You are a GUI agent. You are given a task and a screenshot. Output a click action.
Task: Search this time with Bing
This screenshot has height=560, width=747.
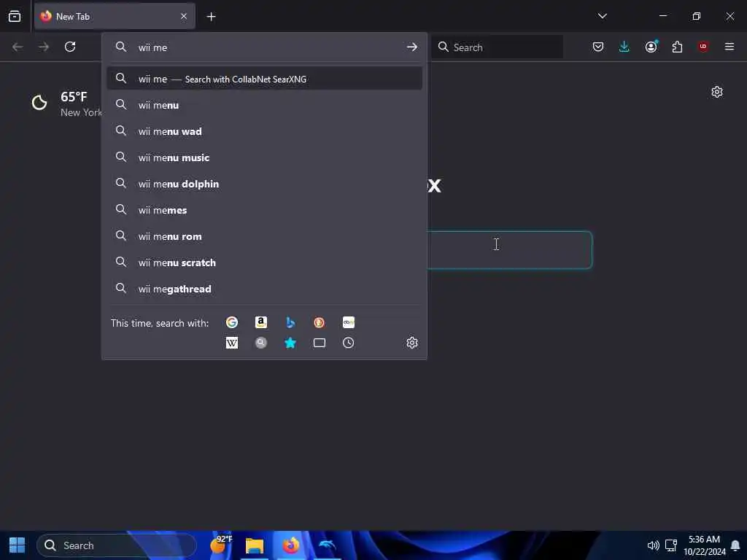290,322
